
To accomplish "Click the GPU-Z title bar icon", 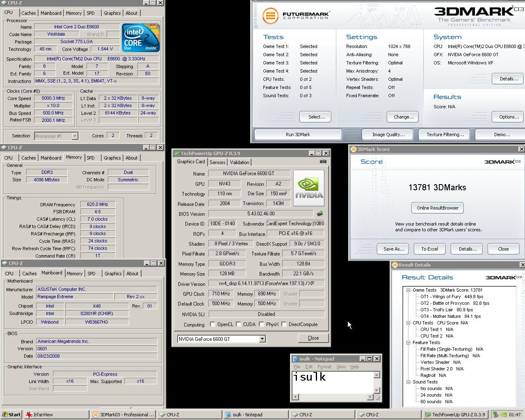I will [177, 153].
